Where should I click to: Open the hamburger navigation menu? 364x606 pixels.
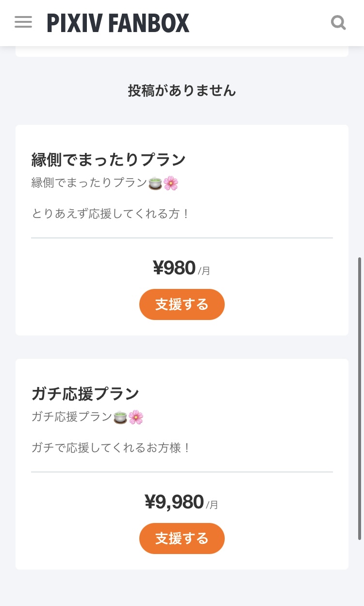click(x=23, y=22)
